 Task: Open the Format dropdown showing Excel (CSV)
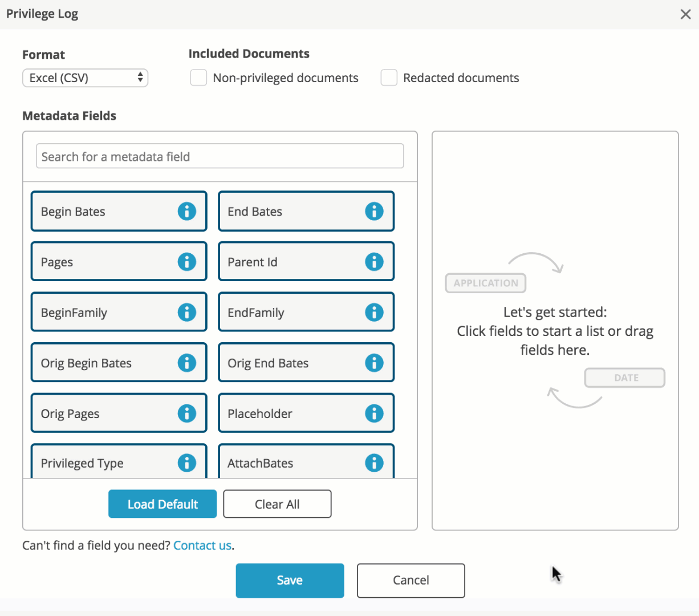point(86,78)
